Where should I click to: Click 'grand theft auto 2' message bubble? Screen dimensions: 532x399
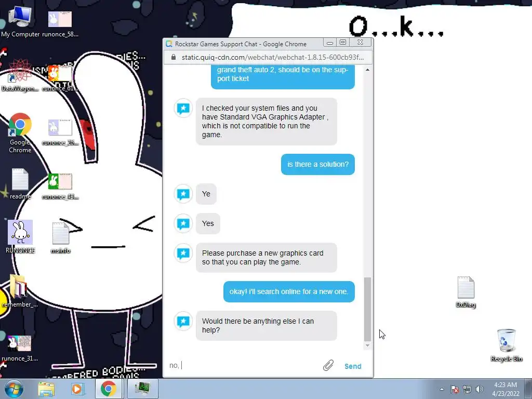tap(283, 76)
